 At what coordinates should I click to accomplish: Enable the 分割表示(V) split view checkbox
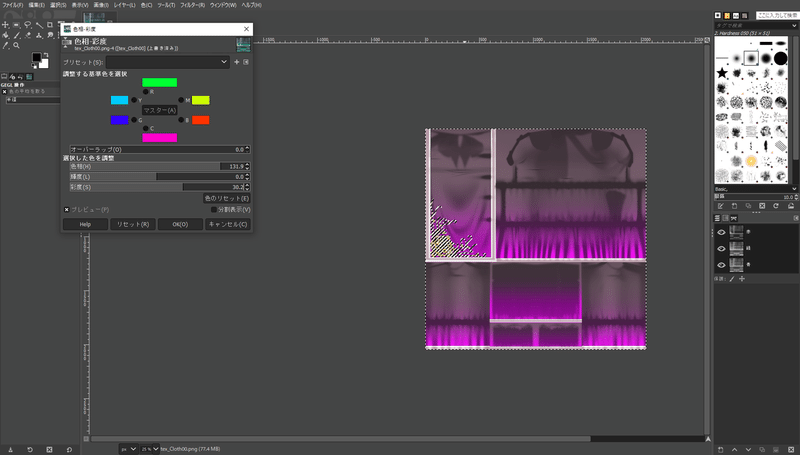click(x=213, y=210)
